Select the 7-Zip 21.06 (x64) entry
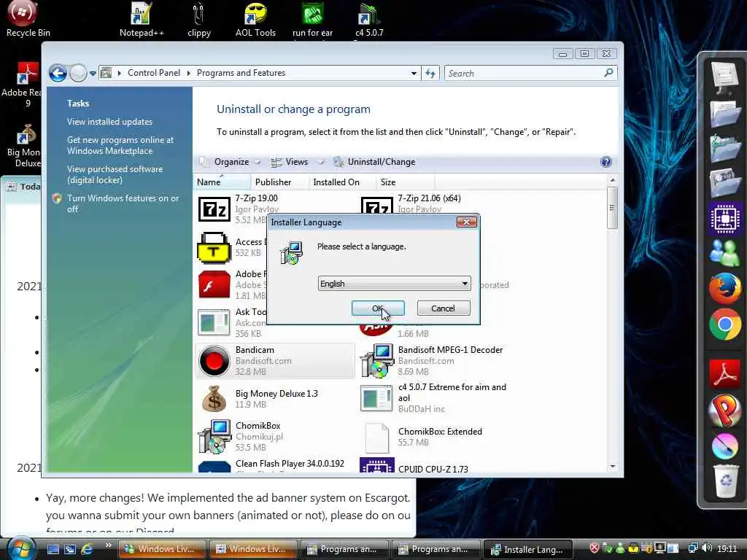Image resolution: width=747 pixels, height=560 pixels. (429, 198)
